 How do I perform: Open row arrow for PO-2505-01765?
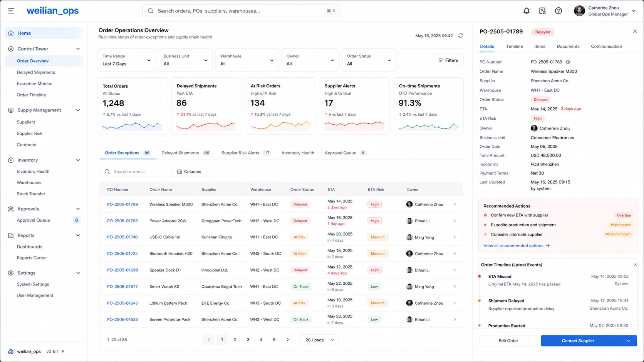point(454,221)
